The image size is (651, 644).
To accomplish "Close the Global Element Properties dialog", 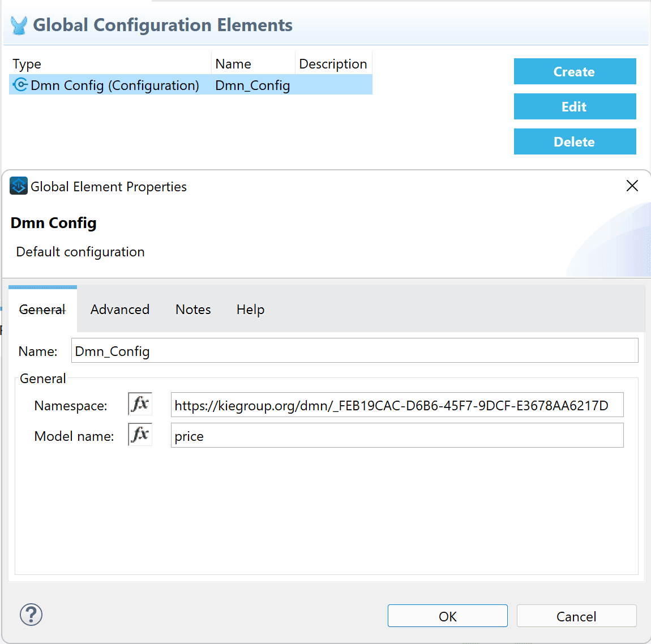I will 632,186.
